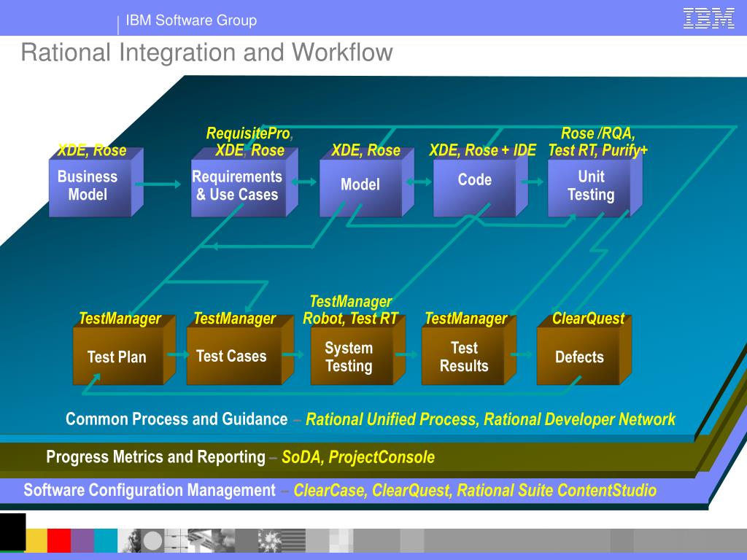Select the Business Model box

tap(96, 182)
